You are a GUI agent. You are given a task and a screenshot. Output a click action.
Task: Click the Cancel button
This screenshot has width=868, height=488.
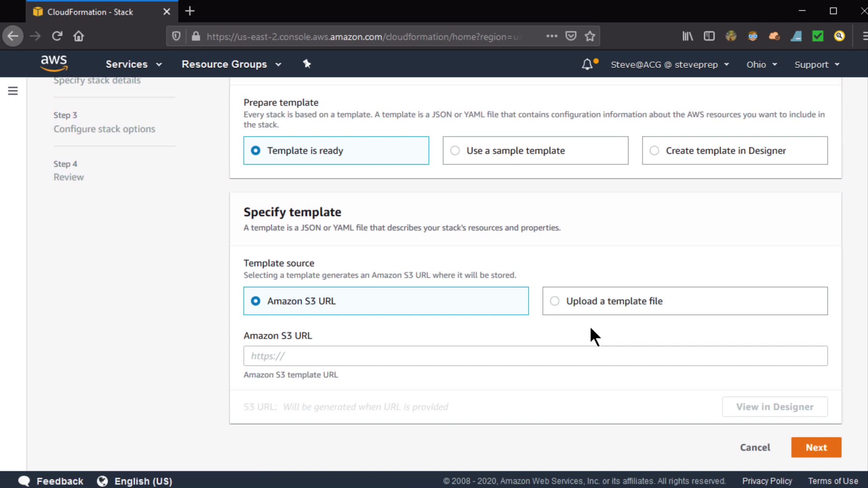[x=755, y=447]
